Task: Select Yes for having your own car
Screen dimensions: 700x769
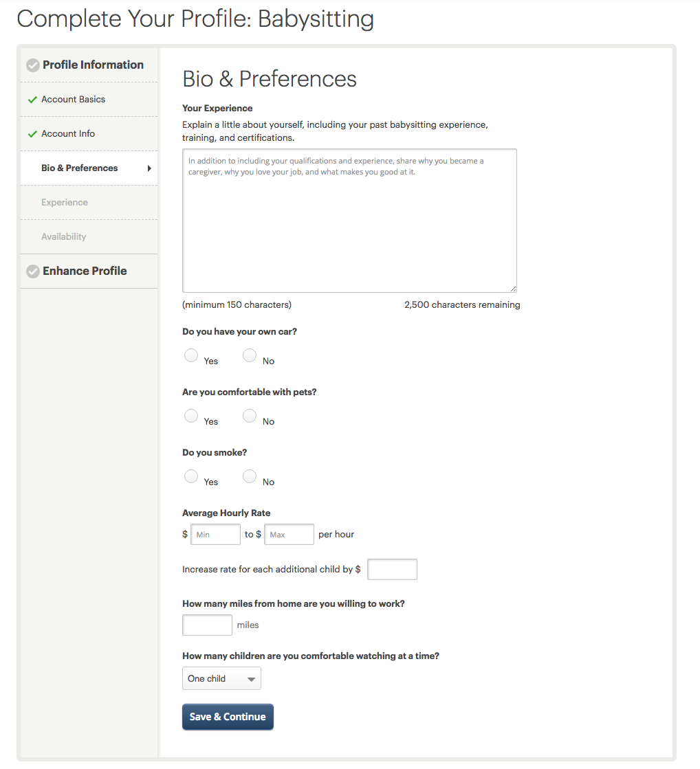Action: [191, 355]
